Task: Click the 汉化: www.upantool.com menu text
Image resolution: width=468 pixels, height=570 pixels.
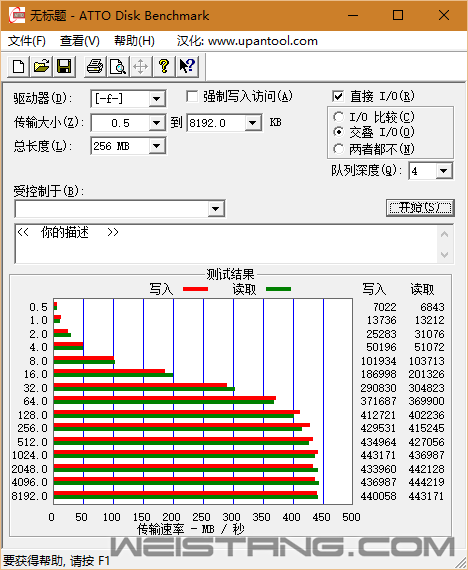Action: tap(247, 41)
